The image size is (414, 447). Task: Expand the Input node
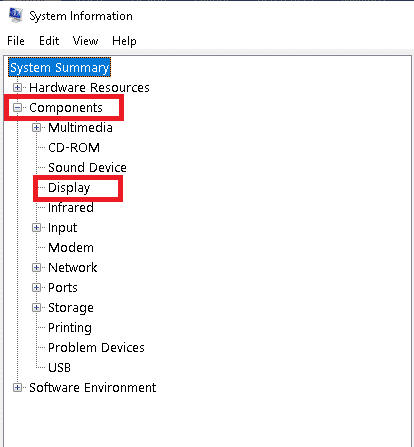coord(37,228)
